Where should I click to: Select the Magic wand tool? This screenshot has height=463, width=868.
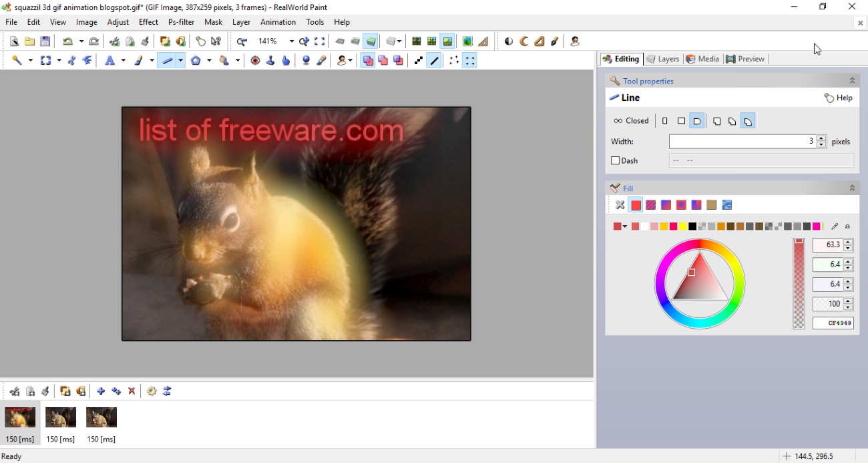click(x=17, y=60)
